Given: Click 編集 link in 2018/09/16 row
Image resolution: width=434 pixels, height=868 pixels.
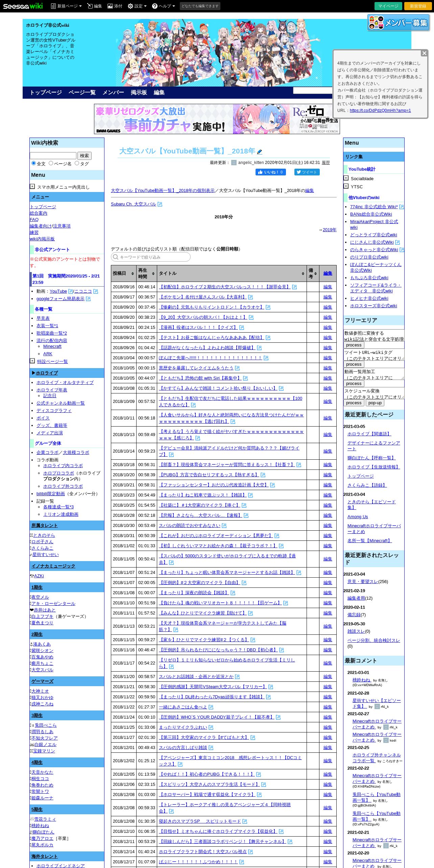Looking at the screenshot, I should pos(328,287).
